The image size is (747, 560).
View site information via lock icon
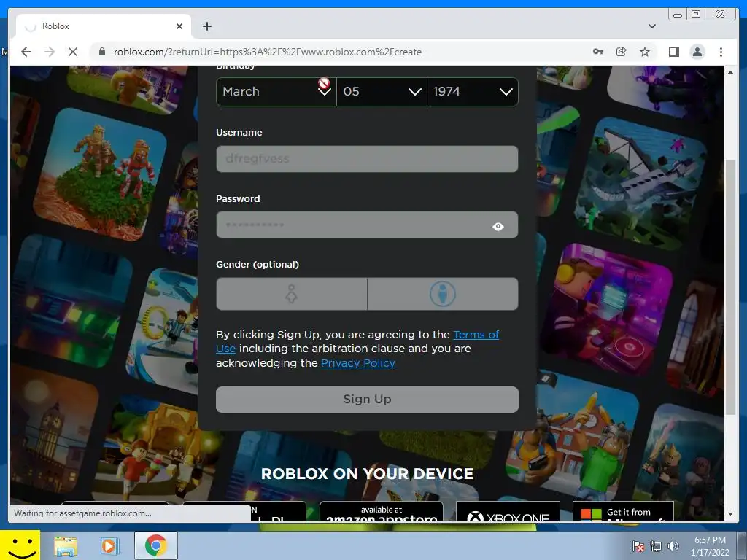101,52
